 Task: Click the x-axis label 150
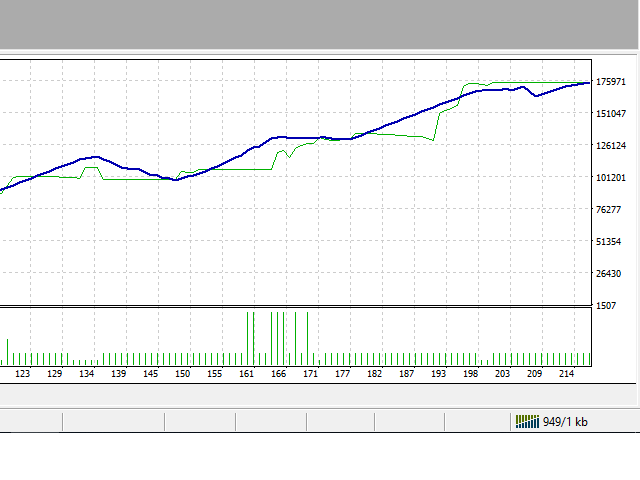[182, 373]
